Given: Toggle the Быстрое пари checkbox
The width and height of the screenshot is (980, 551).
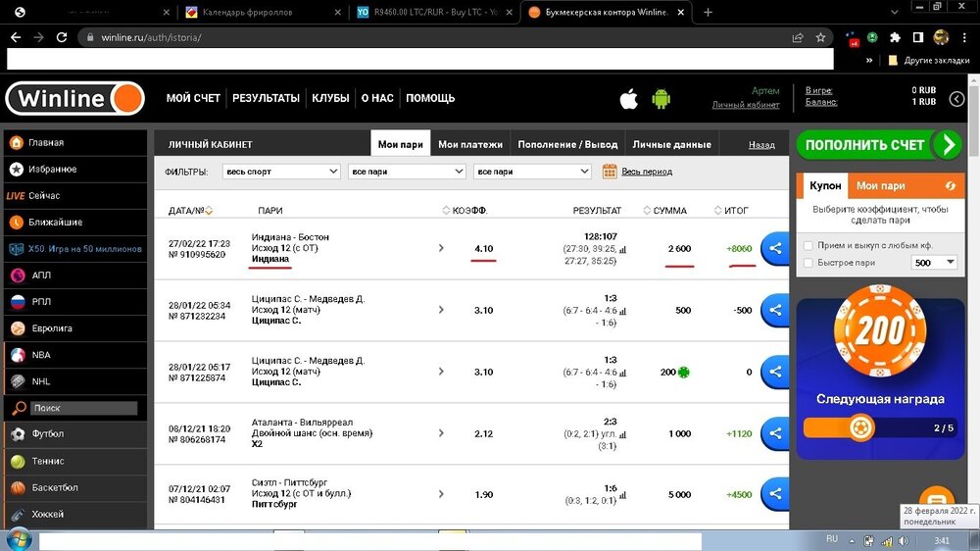Looking at the screenshot, I should [808, 263].
